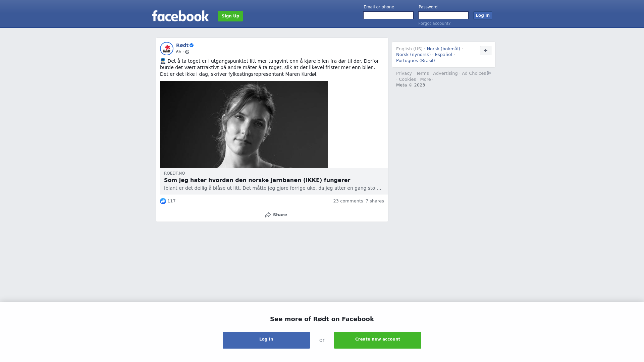Open the Forgot account? link
Image resolution: width=644 pixels, height=362 pixels.
(x=434, y=23)
